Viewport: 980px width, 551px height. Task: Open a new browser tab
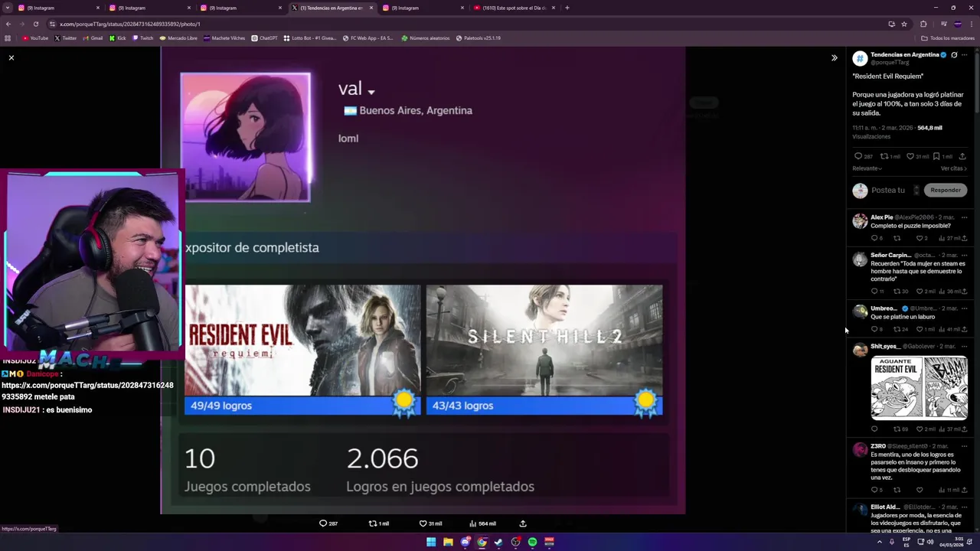tap(567, 8)
